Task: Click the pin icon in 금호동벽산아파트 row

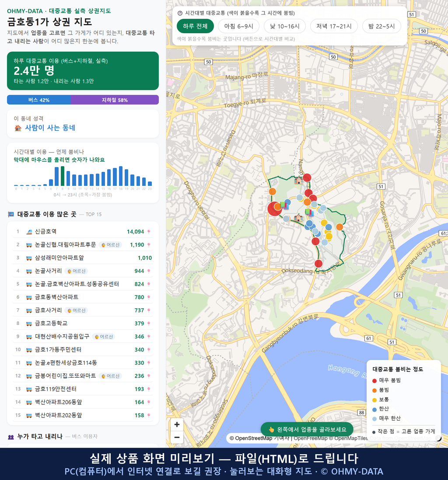Action: [149, 297]
